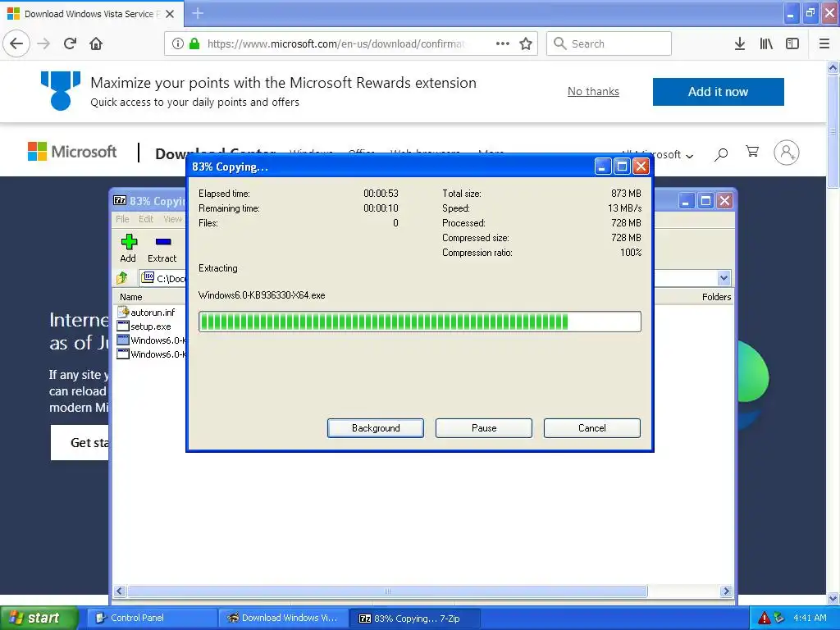Click No thanks link on rewards banner
Viewport: 840px width, 630px height.
click(593, 92)
